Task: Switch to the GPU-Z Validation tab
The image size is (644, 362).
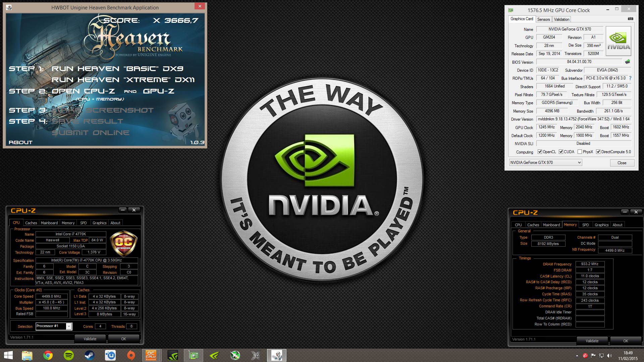Action: pyautogui.click(x=561, y=19)
